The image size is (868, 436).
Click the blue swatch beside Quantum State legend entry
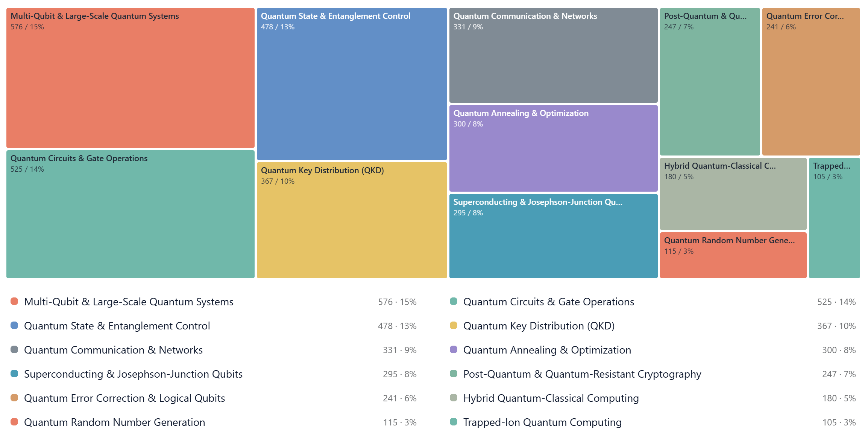[x=14, y=325]
